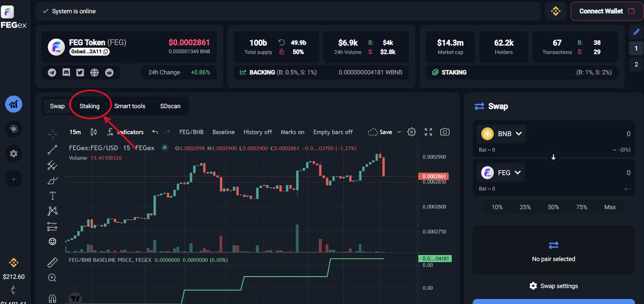The height and width of the screenshot is (304, 644).
Task: Toggle the green market status dot beside FEGex
Action: coord(165,148)
